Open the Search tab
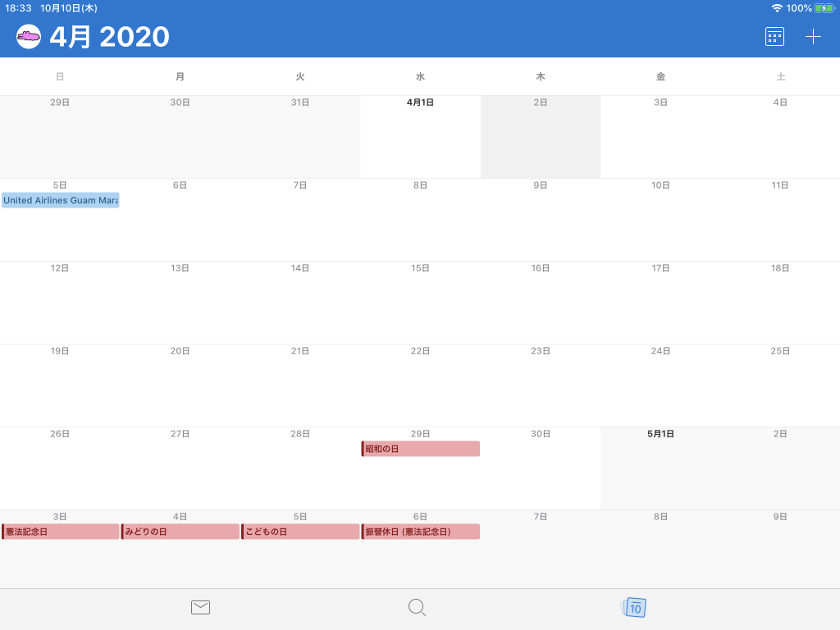The image size is (840, 630). click(417, 608)
